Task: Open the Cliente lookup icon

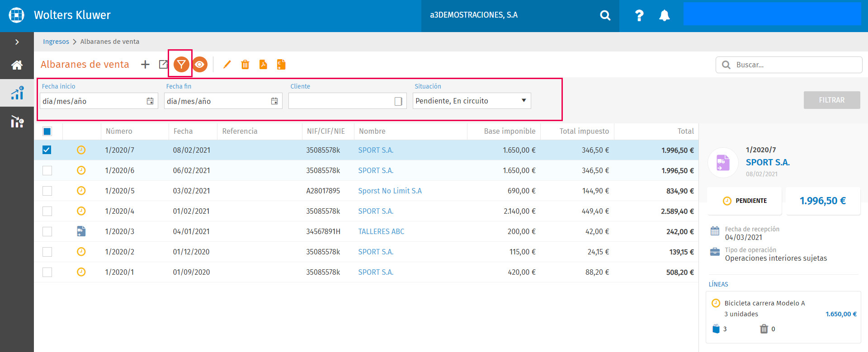Action: (x=398, y=101)
